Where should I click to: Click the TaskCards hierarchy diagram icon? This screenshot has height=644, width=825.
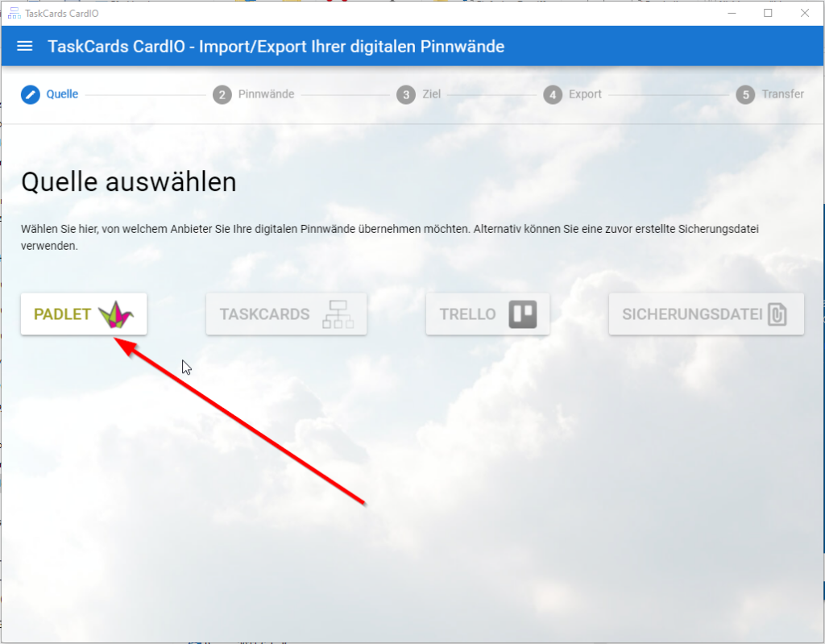point(338,314)
